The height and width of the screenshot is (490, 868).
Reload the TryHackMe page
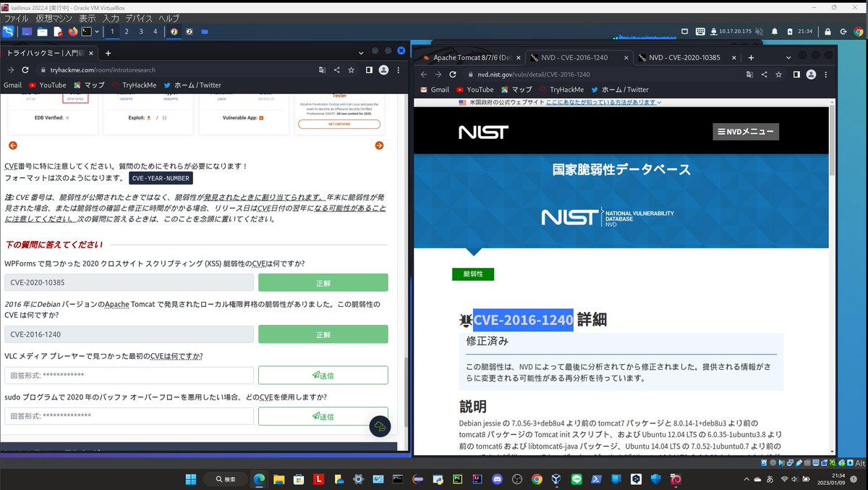25,70
